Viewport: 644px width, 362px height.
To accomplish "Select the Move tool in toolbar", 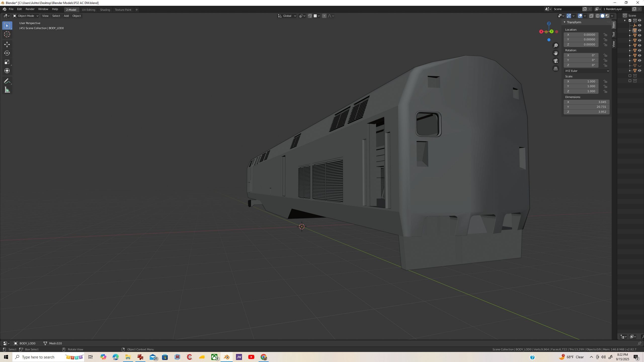I will (x=7, y=44).
